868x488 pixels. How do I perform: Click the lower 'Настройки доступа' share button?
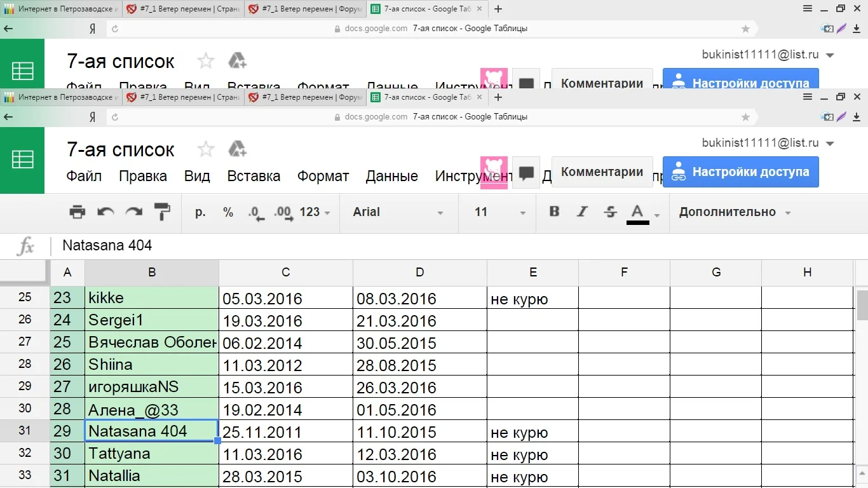click(x=741, y=172)
